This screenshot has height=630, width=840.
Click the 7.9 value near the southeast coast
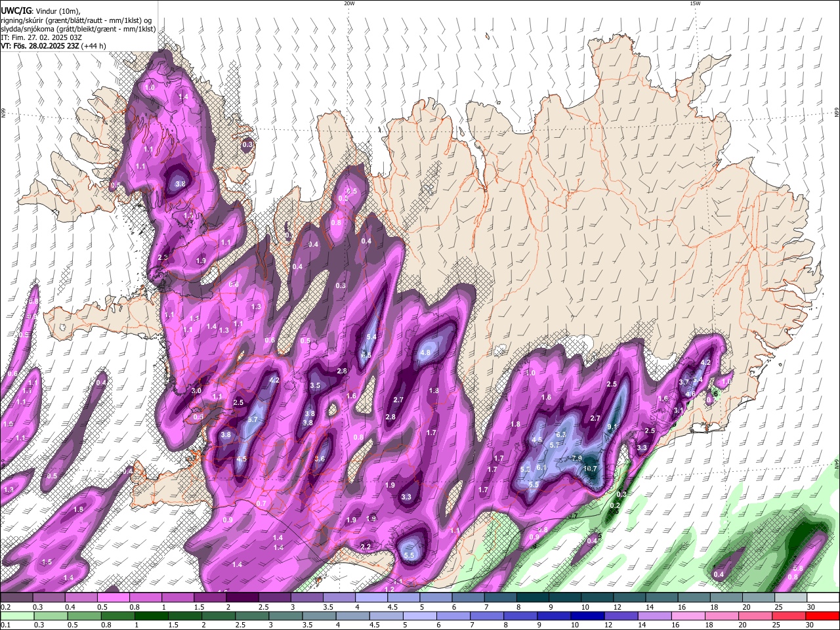pyautogui.click(x=577, y=458)
